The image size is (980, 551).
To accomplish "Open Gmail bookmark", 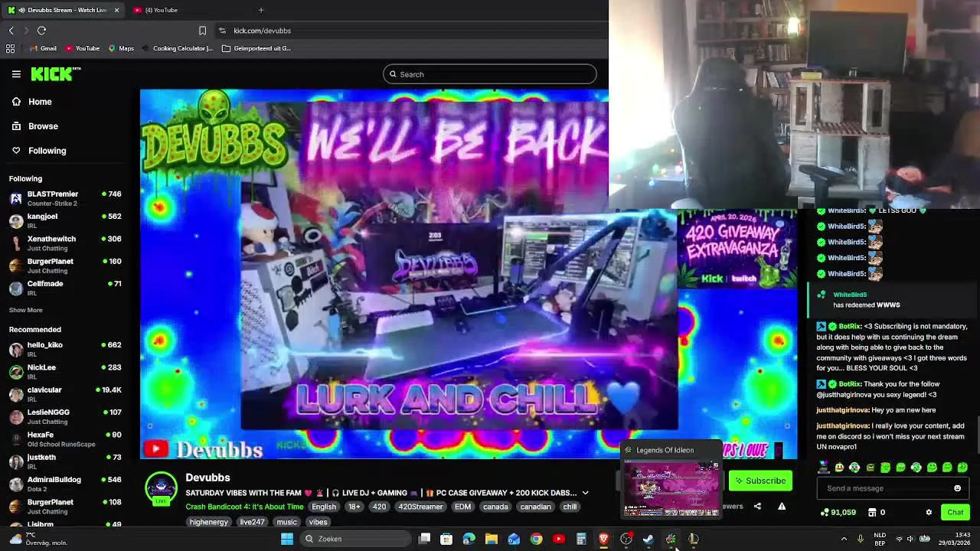I will (x=43, y=48).
